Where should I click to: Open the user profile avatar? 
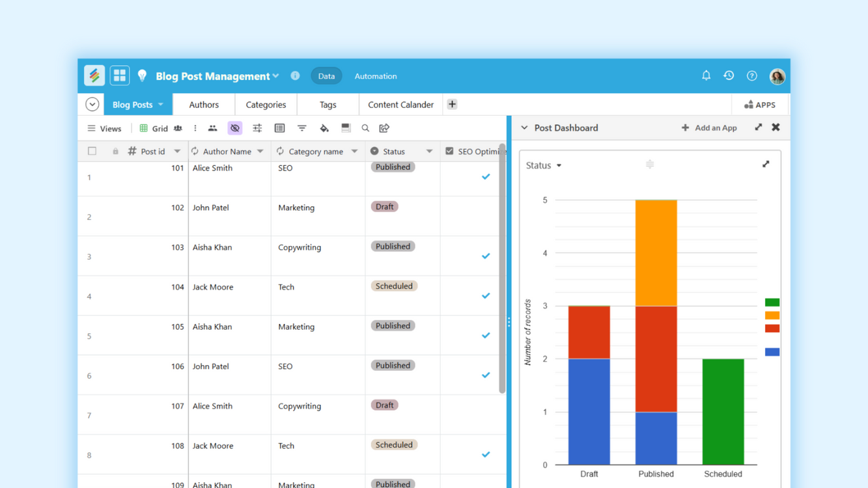pos(777,76)
